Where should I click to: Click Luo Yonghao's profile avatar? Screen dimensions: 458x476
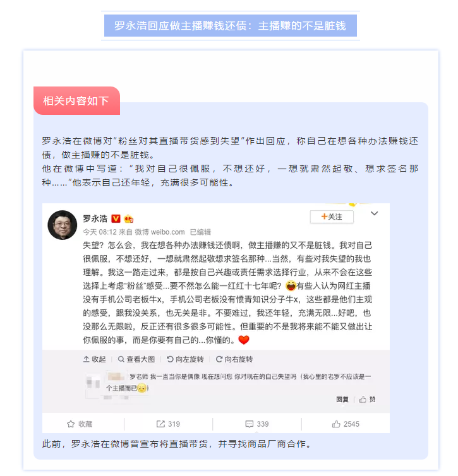click(63, 225)
